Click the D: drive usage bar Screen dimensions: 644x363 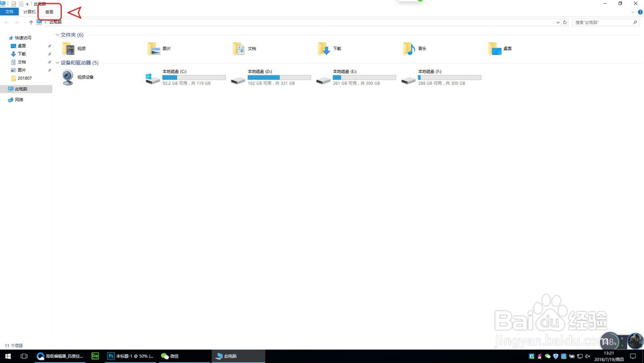click(279, 77)
